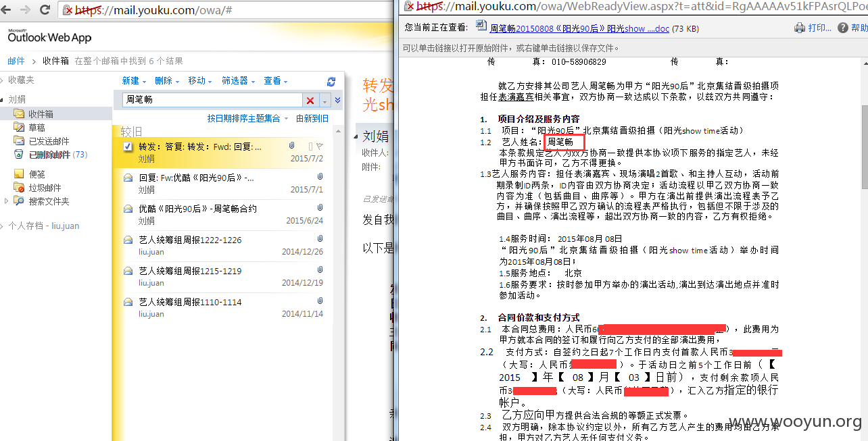Open the 周笔畅20150808 .doc attachment link
Screen dimensions: 868x441
tap(579, 28)
